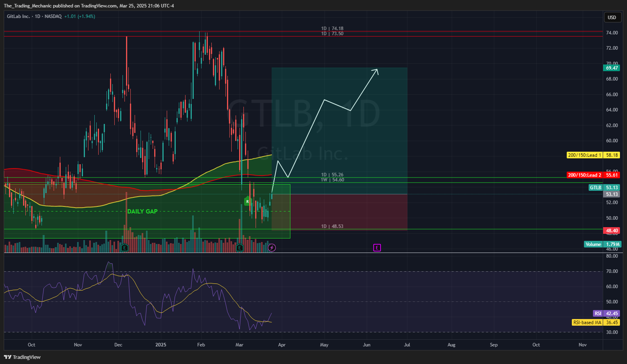Image resolution: width=627 pixels, height=364 pixels.
Task: Click the May label on the time axis
Action: point(324,345)
